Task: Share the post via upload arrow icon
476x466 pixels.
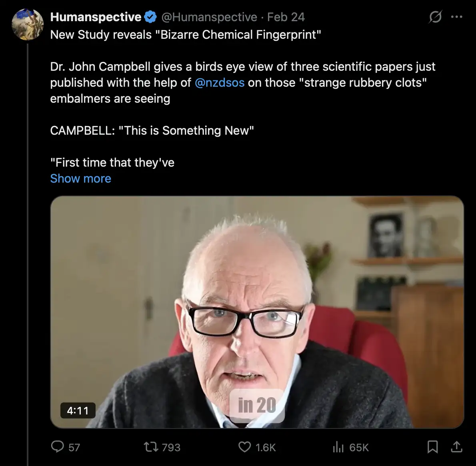Action: (456, 446)
